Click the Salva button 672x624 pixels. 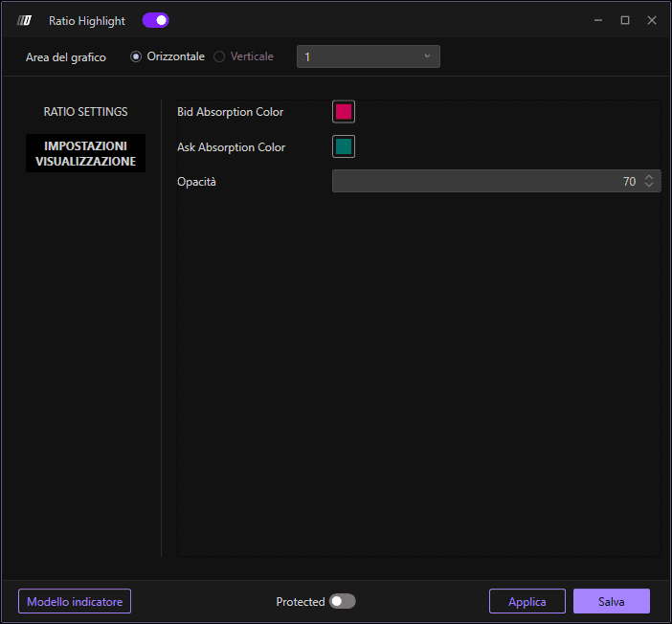612,601
